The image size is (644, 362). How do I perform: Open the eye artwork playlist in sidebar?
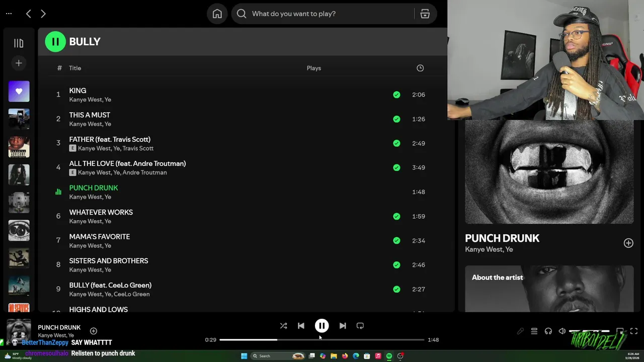point(19,230)
